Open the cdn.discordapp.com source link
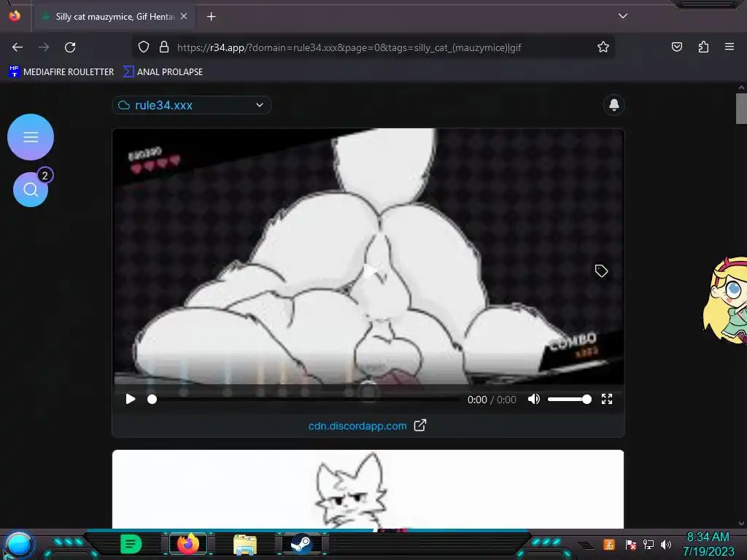This screenshot has height=560, width=747. [x=357, y=426]
